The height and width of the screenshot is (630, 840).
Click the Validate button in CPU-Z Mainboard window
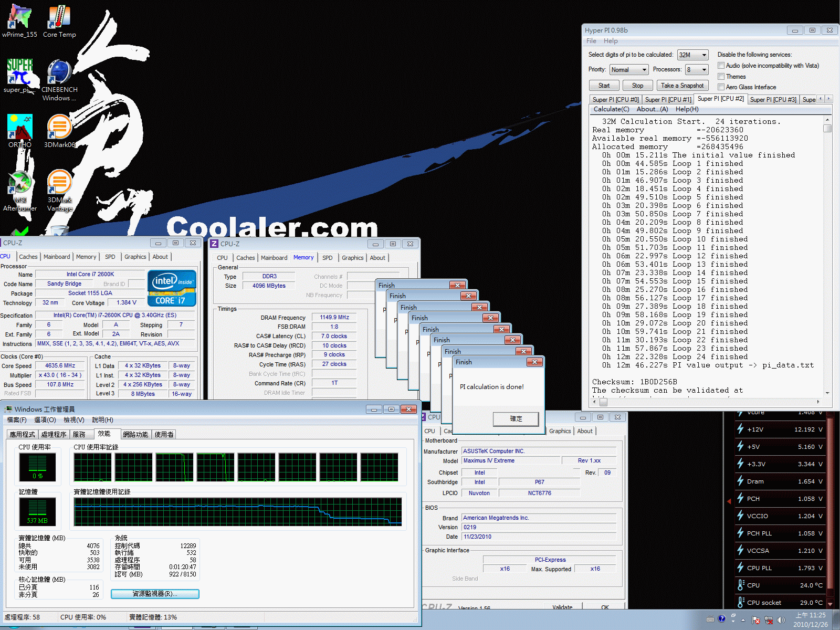tap(562, 607)
